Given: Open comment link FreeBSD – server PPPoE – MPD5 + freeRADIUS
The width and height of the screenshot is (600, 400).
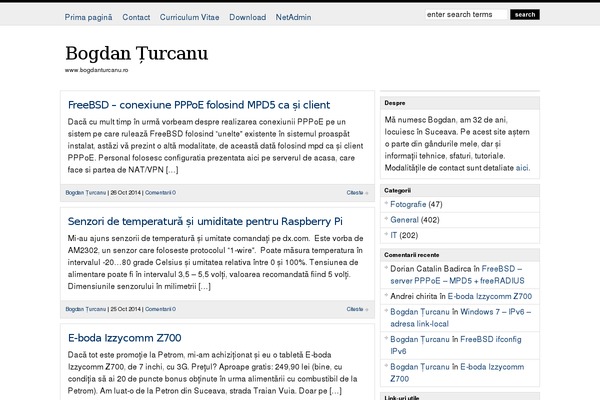Looking at the screenshot, I should point(457,275).
